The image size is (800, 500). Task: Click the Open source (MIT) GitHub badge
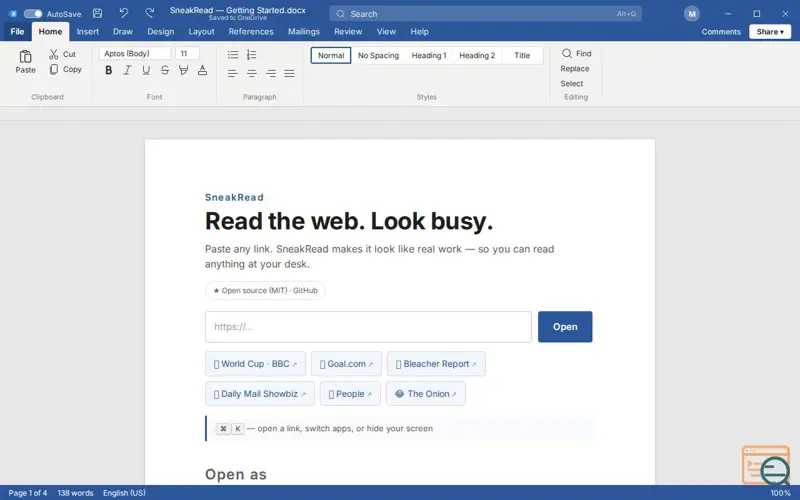(265, 290)
